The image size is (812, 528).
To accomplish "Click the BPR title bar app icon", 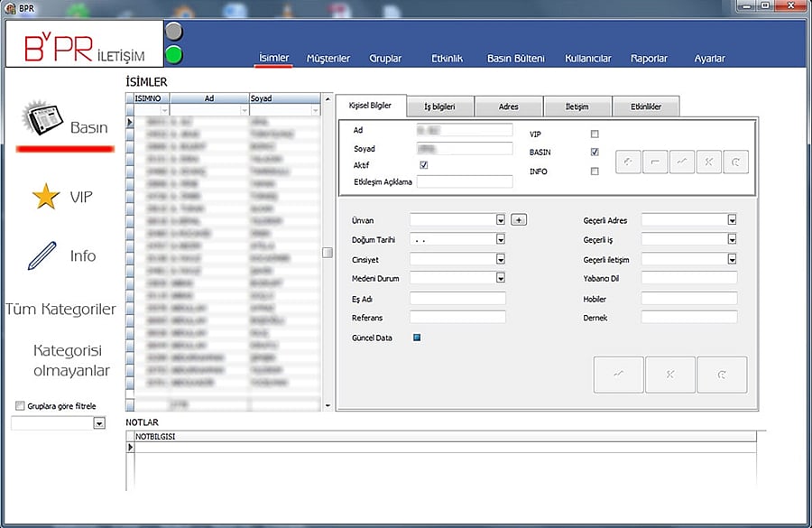I will click(10, 8).
